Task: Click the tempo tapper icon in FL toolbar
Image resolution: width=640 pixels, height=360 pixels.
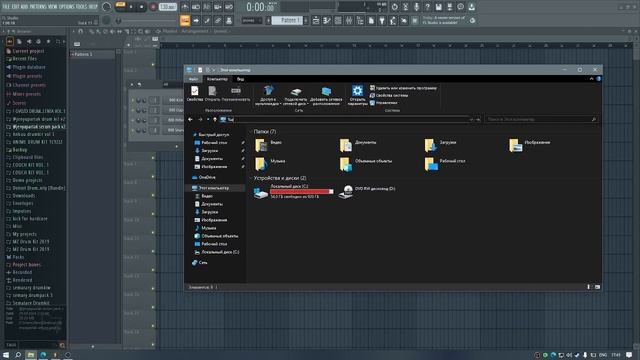Action: (x=393, y=20)
